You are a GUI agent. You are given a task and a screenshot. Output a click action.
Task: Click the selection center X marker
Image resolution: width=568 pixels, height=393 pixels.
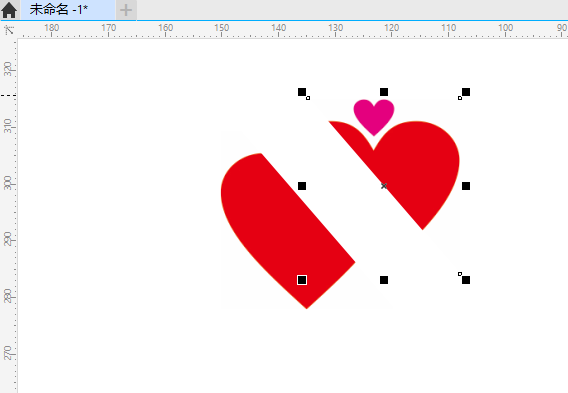pyautogui.click(x=384, y=186)
